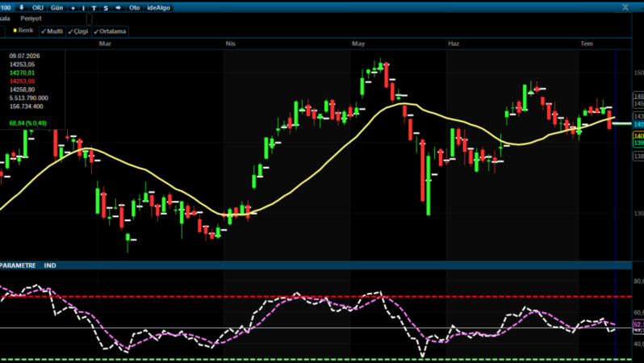Click the I toolbar button
This screenshot has width=644, height=363.
click(x=83, y=8)
